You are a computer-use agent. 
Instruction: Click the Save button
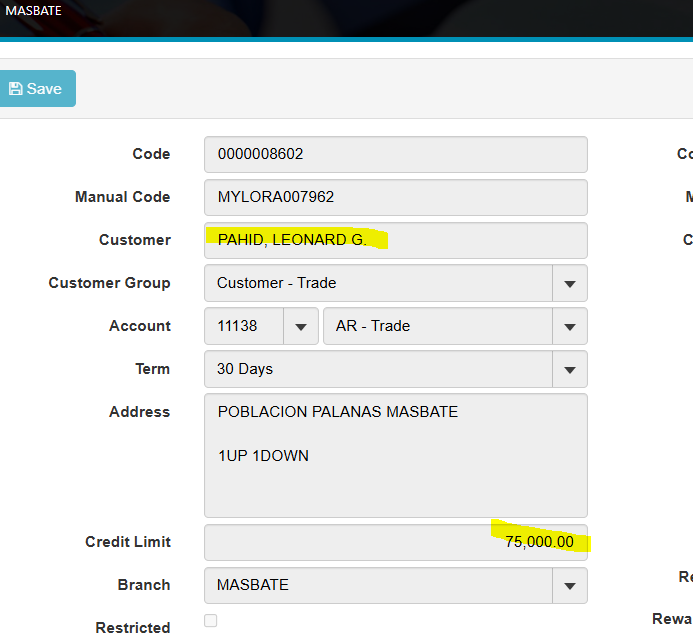(36, 89)
